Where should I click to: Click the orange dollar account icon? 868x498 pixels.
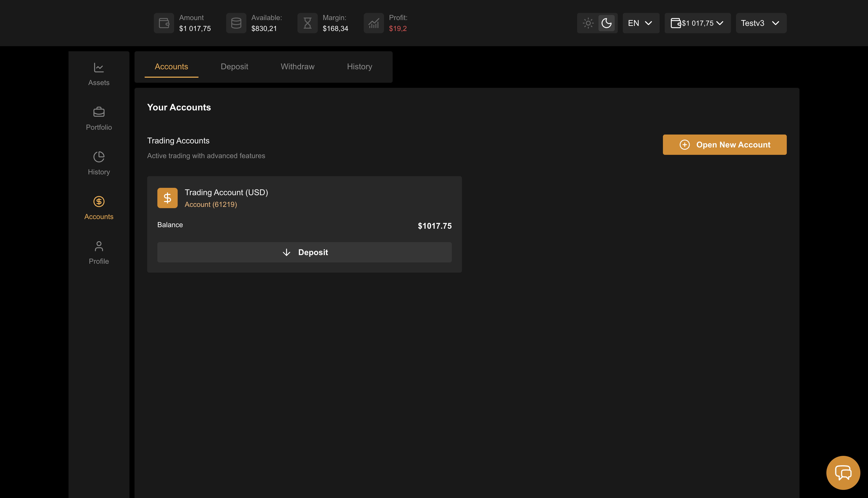pos(167,198)
